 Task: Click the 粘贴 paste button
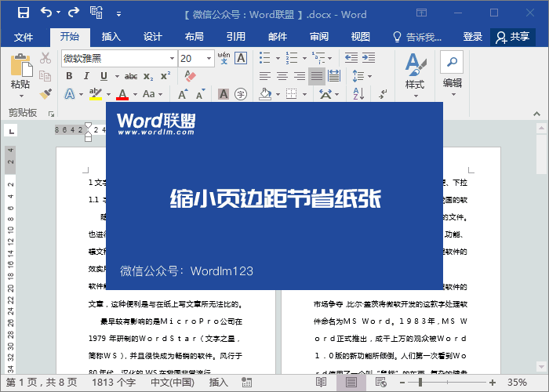pos(20,75)
